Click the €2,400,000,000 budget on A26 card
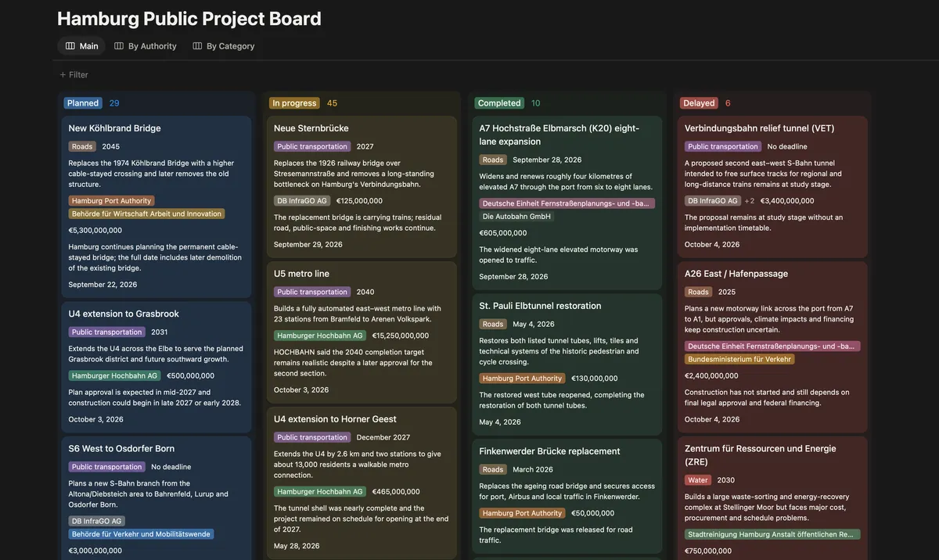The image size is (939, 560). [711, 375]
